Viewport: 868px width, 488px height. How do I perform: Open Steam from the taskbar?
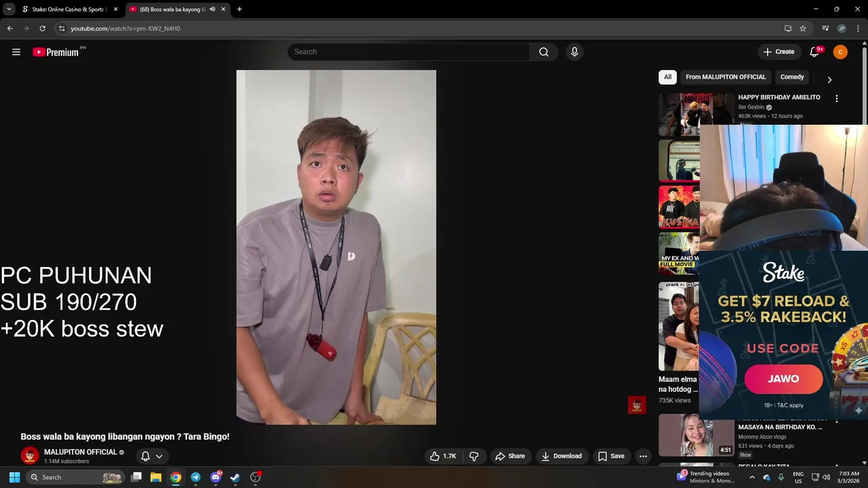point(235,477)
